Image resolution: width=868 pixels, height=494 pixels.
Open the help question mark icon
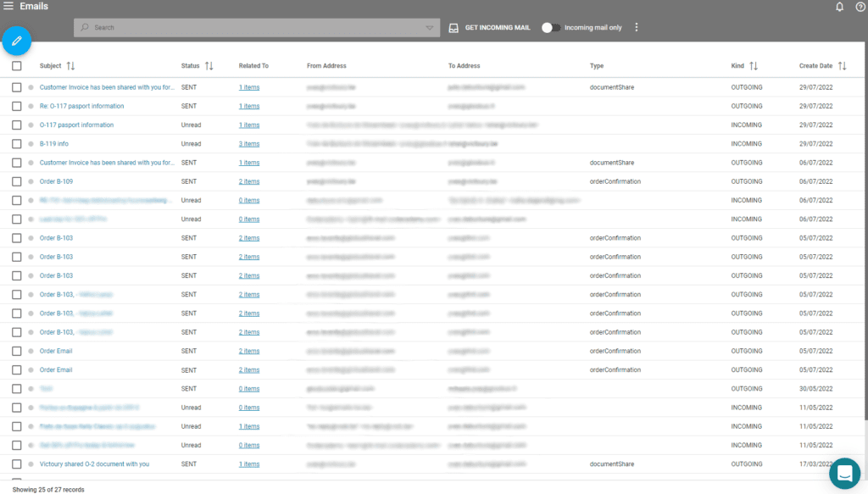point(860,7)
